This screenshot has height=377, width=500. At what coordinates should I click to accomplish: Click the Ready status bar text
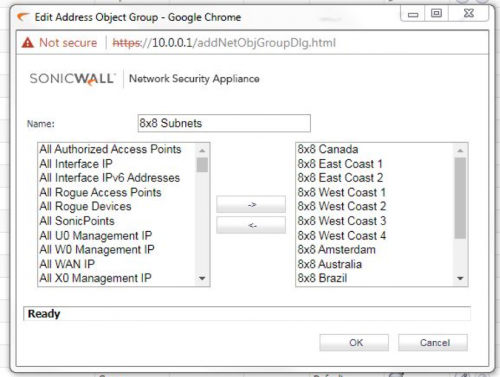coord(44,314)
